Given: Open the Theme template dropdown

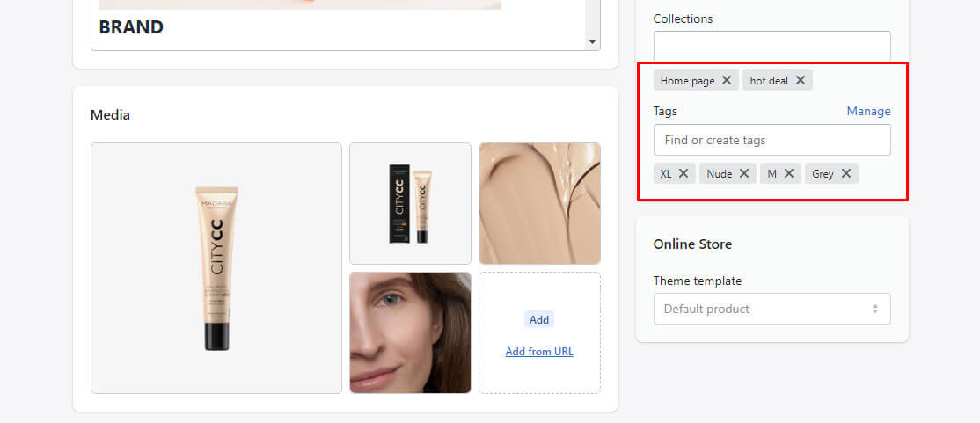Looking at the screenshot, I should pos(772,309).
